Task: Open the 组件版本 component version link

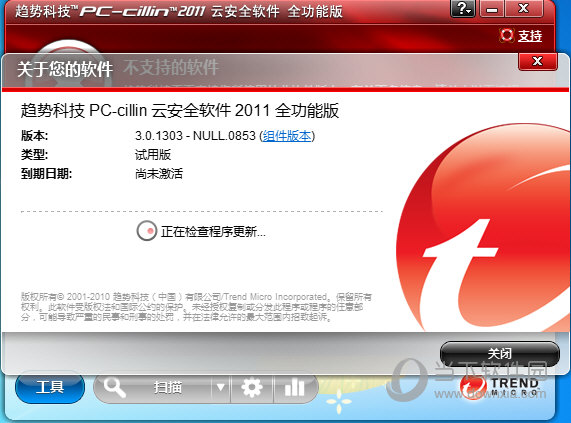Action: pyautogui.click(x=287, y=136)
